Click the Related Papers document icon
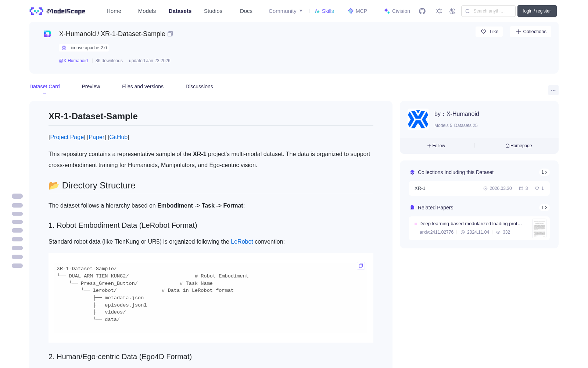Image resolution: width=588 pixels, height=368 pixels. (412, 208)
